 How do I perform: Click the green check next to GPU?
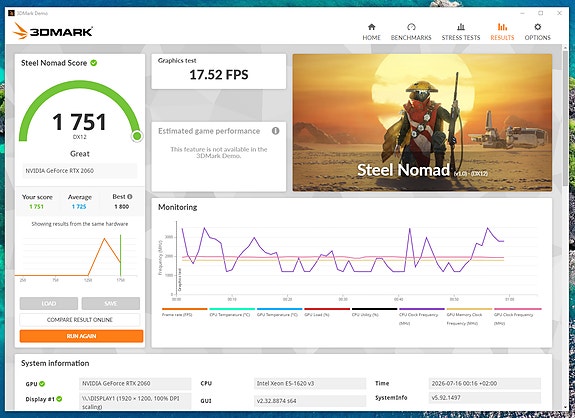(42, 384)
